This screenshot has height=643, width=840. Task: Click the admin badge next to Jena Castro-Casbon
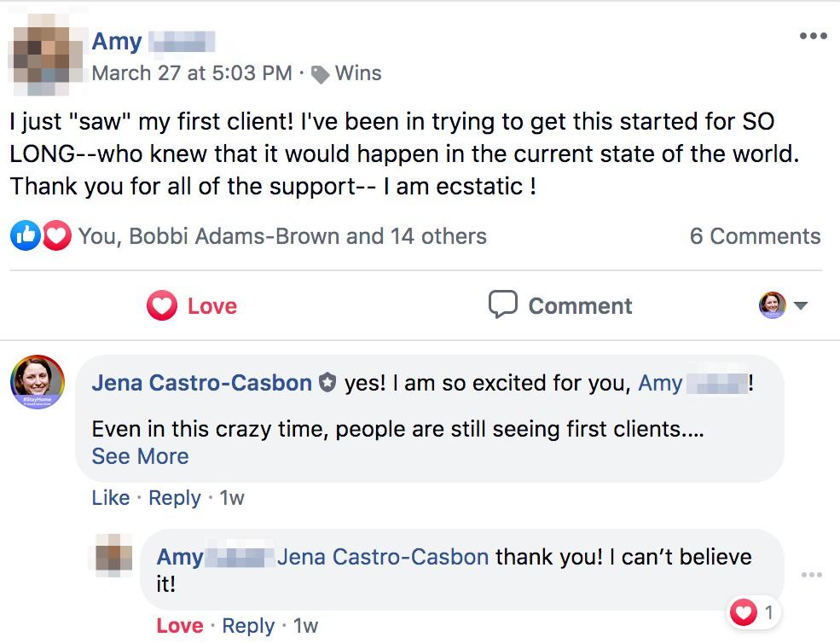pos(327,384)
